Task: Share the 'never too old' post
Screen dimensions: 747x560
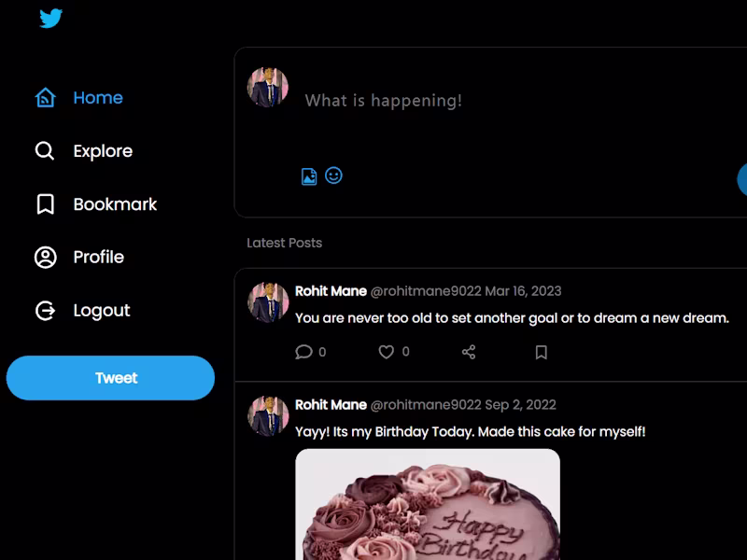Action: 469,352
